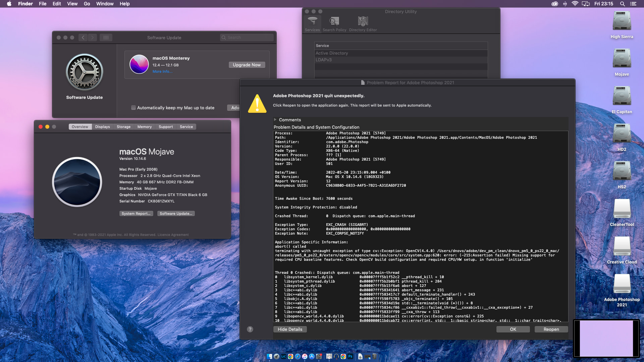Open Notification Center in the menu bar
Image resolution: width=644 pixels, height=362 pixels.
point(633,4)
